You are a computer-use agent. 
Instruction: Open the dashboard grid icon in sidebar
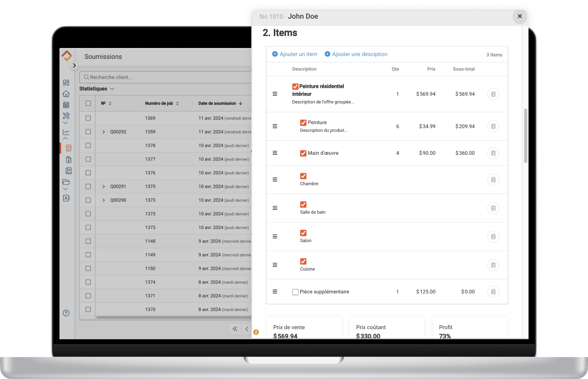(x=66, y=82)
